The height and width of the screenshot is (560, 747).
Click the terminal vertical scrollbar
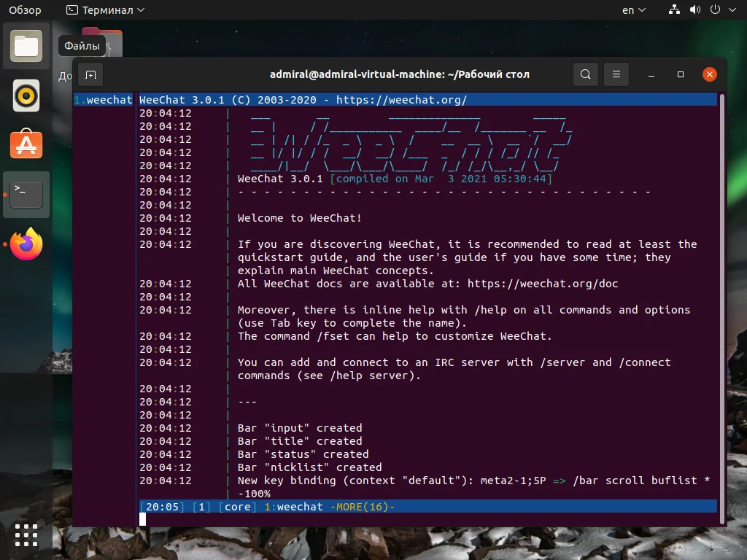point(721,309)
